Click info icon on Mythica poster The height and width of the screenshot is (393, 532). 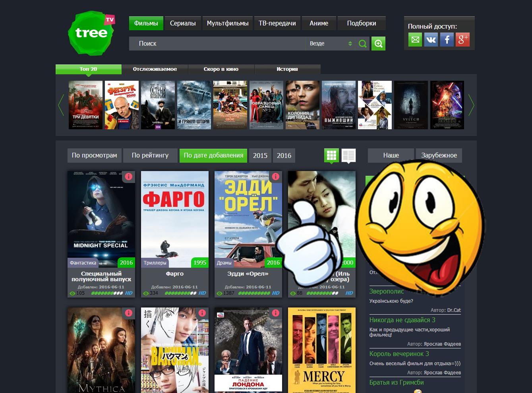[128, 313]
